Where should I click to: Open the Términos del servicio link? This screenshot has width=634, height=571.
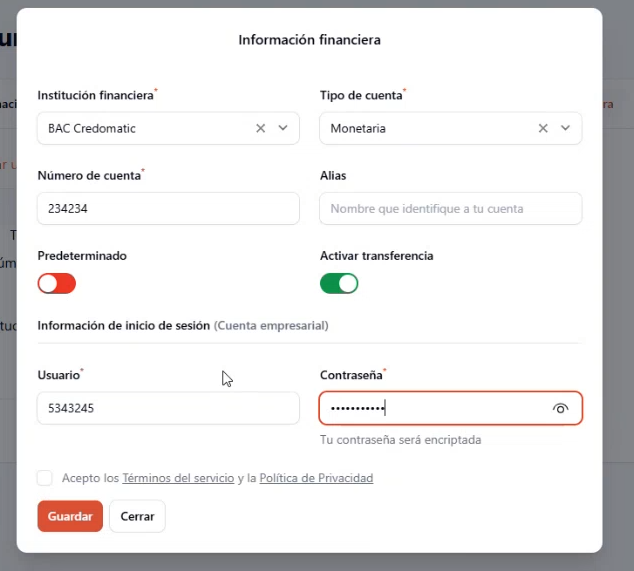point(178,478)
